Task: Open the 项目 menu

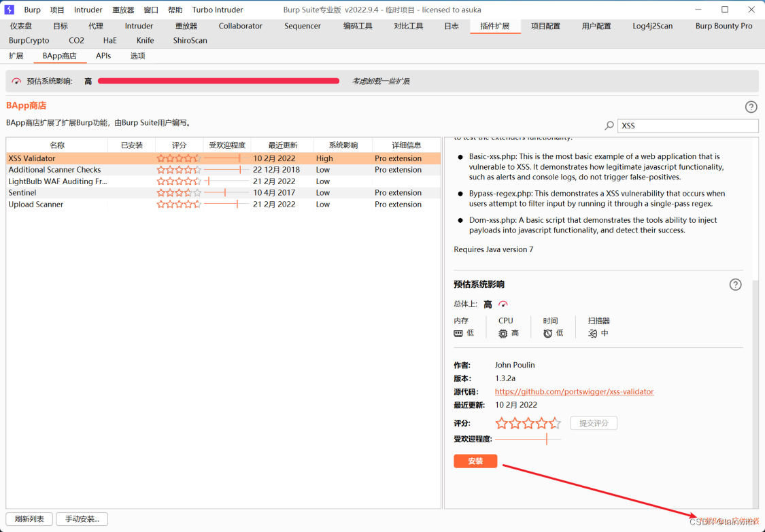Action: [x=58, y=10]
